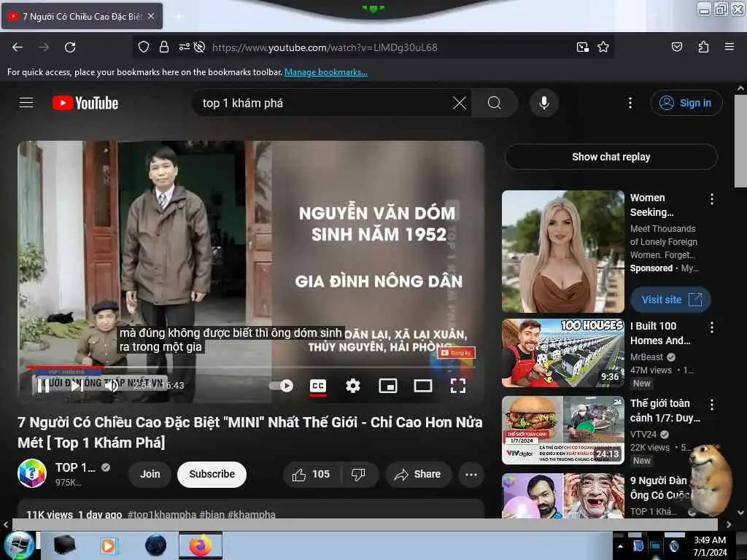Open I Built 100 Homes thumbnail
This screenshot has width=747, height=560.
(563, 353)
